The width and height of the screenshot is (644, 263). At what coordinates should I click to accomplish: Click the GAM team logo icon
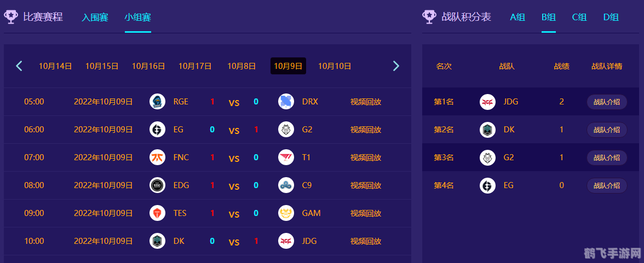tap(286, 213)
